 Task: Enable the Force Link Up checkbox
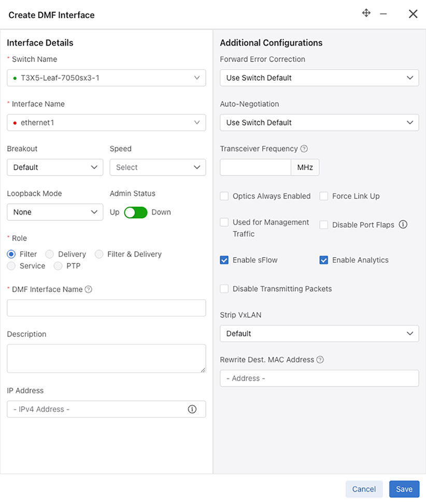pos(324,196)
